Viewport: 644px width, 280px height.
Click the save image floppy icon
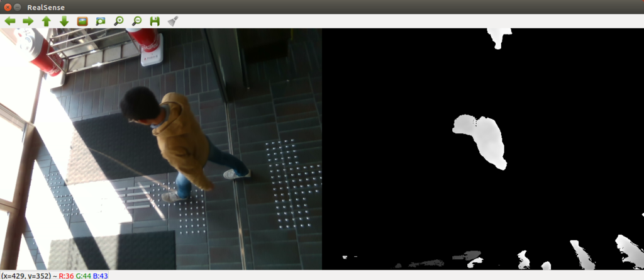point(155,21)
